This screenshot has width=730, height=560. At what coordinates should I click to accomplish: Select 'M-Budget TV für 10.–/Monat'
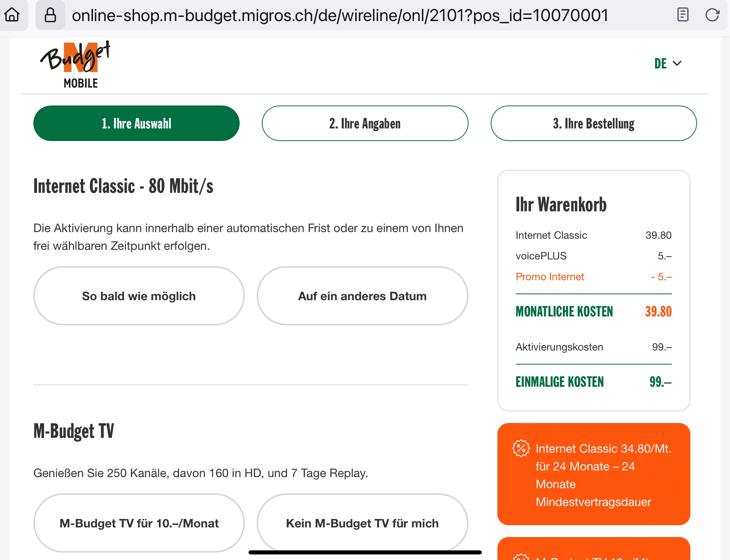[x=139, y=523]
